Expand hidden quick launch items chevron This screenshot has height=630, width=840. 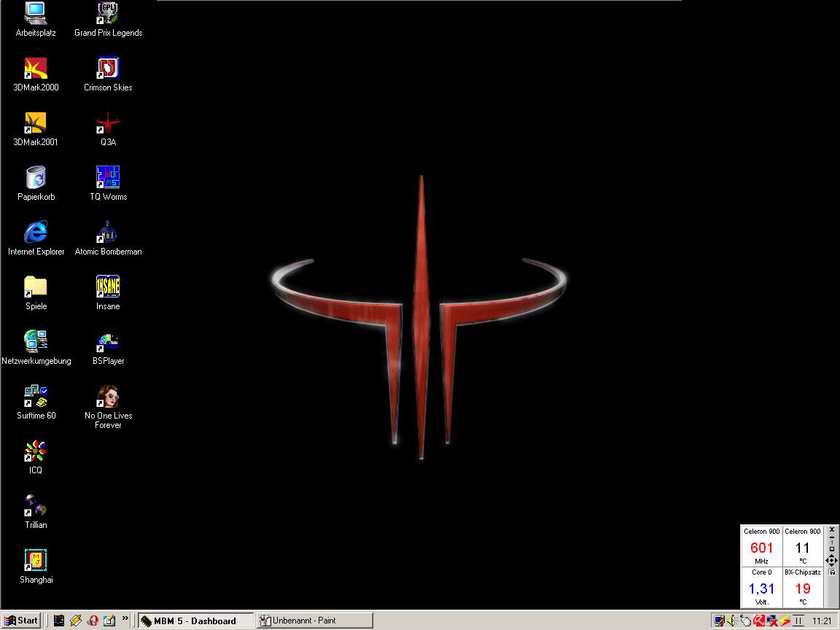pyautogui.click(x=125, y=618)
